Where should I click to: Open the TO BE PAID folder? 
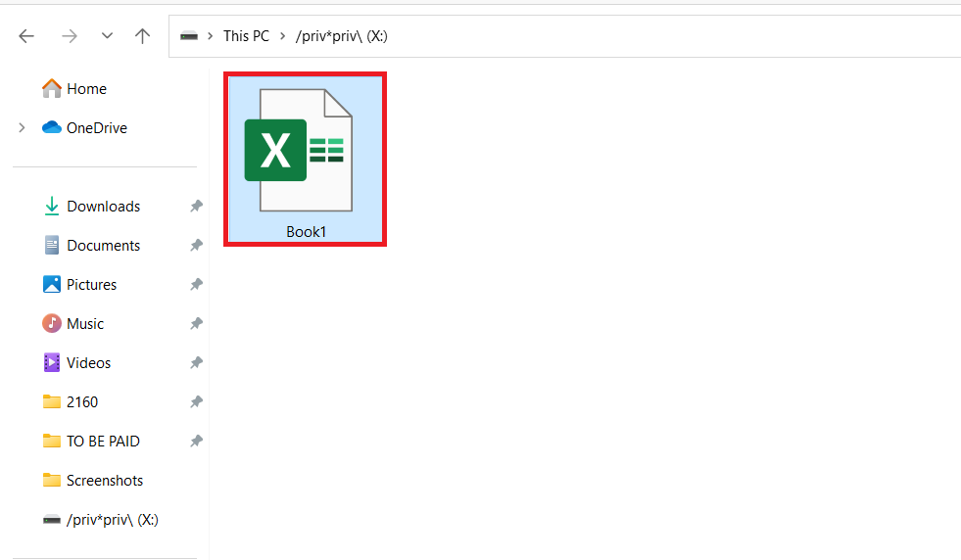point(103,442)
